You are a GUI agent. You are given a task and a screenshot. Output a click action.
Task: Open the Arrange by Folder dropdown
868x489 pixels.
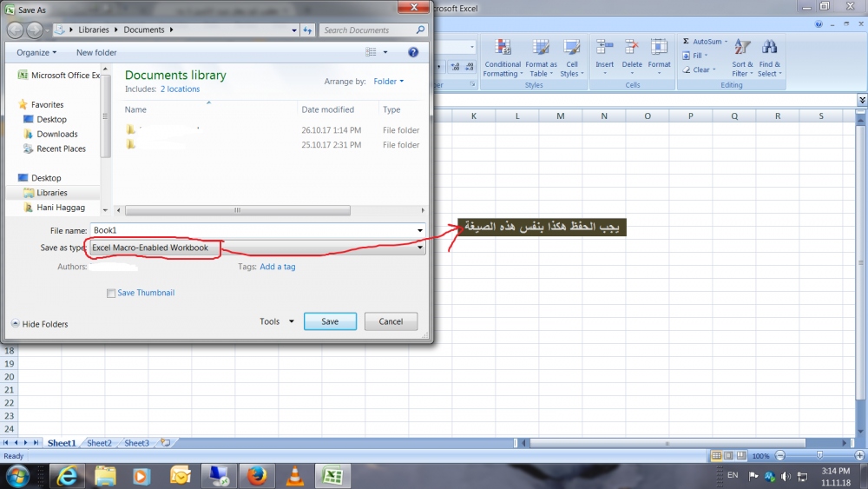tap(389, 82)
